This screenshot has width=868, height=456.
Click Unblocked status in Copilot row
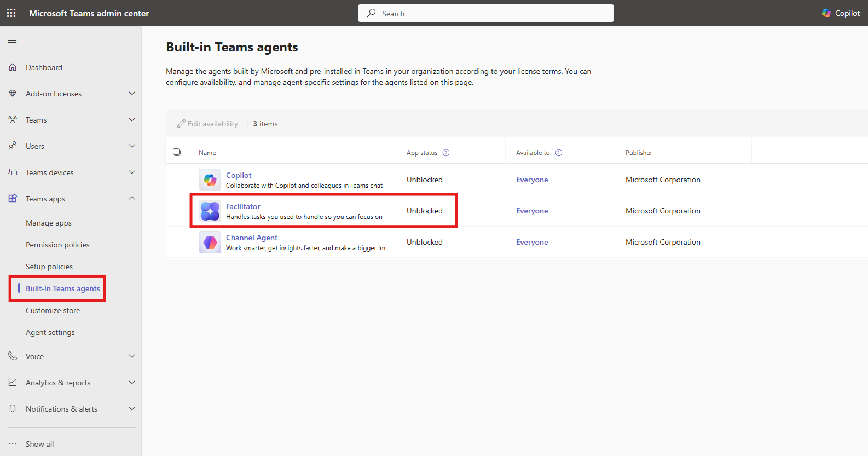click(x=425, y=180)
